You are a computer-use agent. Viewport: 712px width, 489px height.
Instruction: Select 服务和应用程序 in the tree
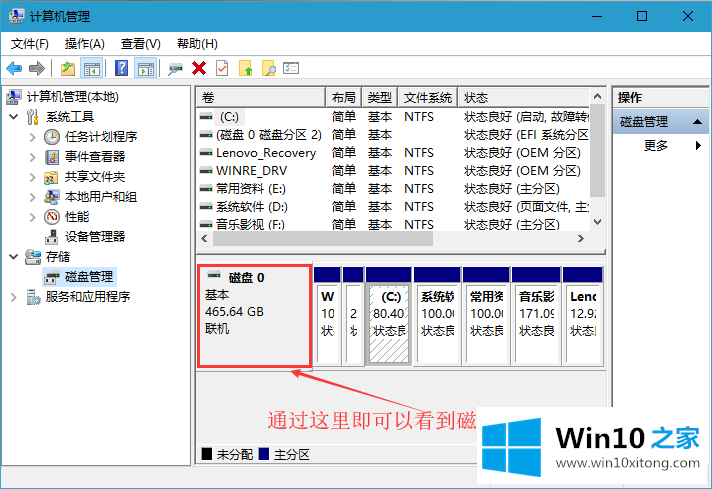[x=88, y=296]
